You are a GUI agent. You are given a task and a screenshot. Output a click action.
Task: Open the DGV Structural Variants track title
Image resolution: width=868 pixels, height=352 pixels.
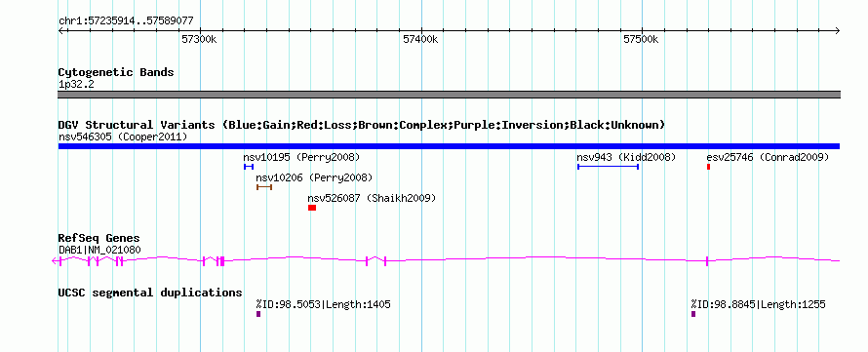[362, 125]
